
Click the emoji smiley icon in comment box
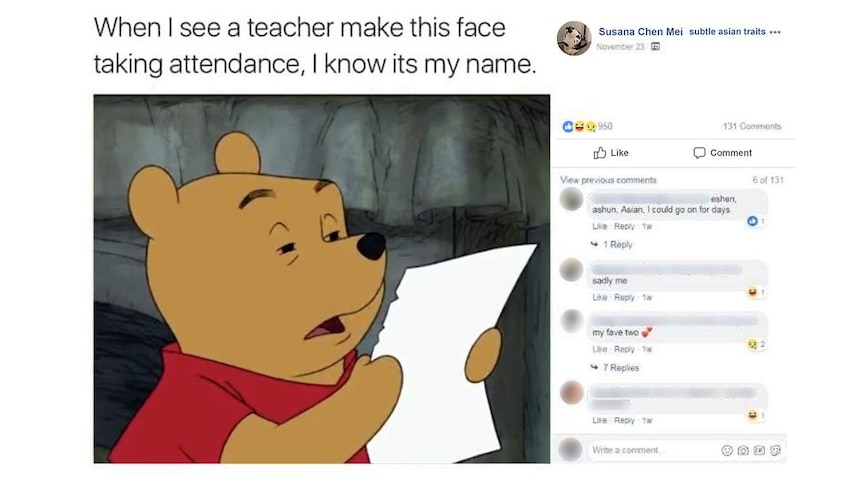727,450
